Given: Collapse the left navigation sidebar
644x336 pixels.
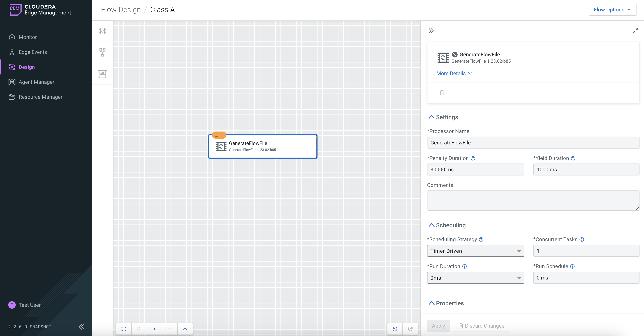Looking at the screenshot, I should pos(82,326).
